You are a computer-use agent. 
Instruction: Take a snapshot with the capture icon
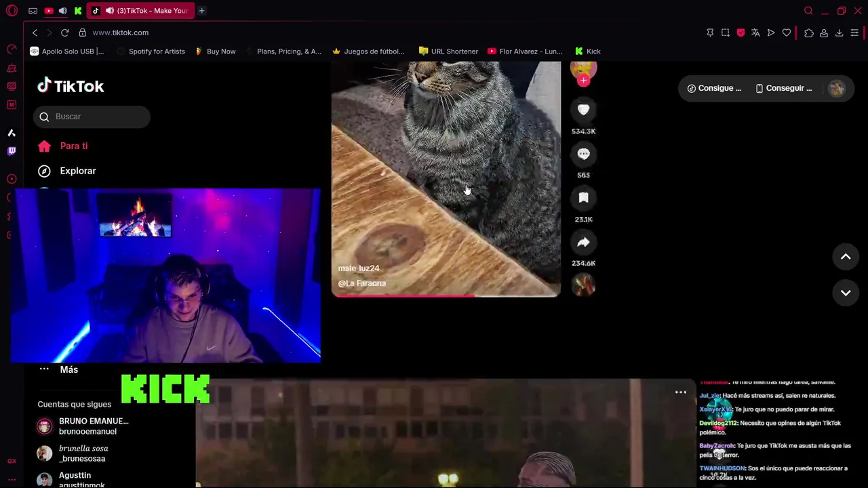point(726,33)
